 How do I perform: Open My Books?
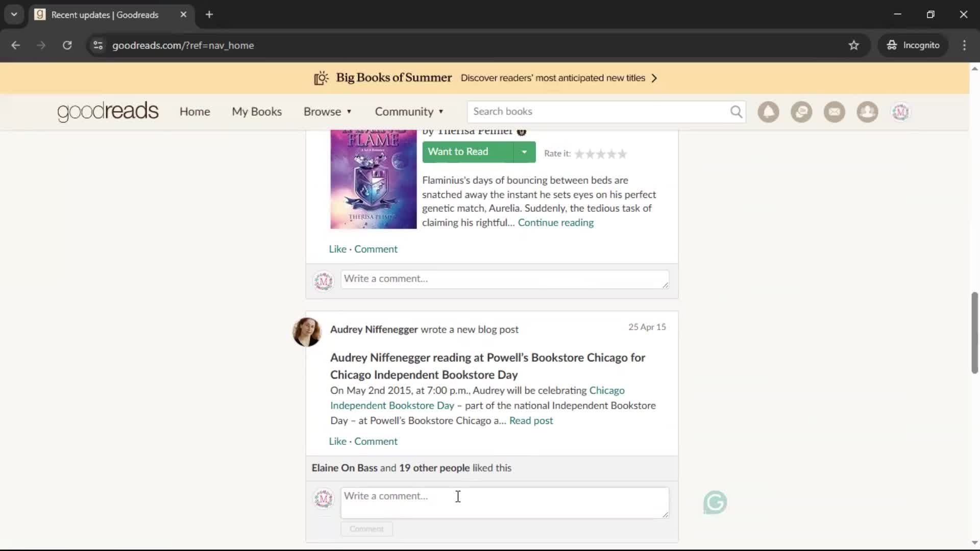257,112
